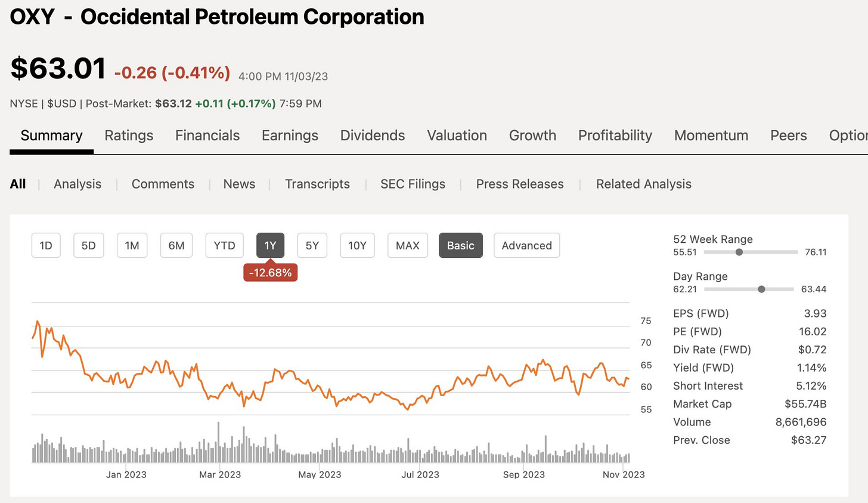
Task: Click Short Interest value 5.12%
Action: point(811,385)
